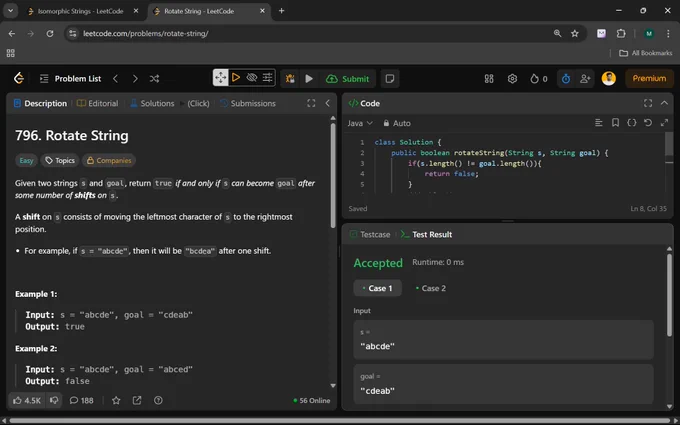Pick a random problem shuffle icon
Viewport: 680px width, 425px height.
[x=154, y=78]
